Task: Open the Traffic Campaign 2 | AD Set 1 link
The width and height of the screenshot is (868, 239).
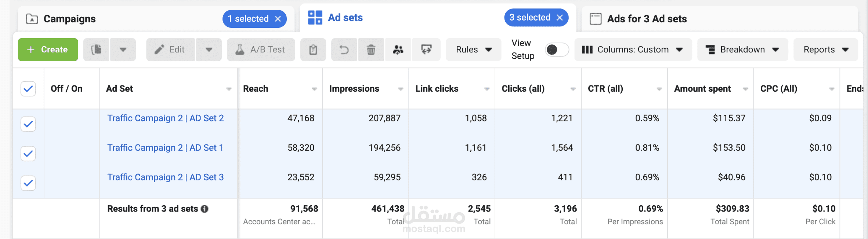Action: pos(165,148)
